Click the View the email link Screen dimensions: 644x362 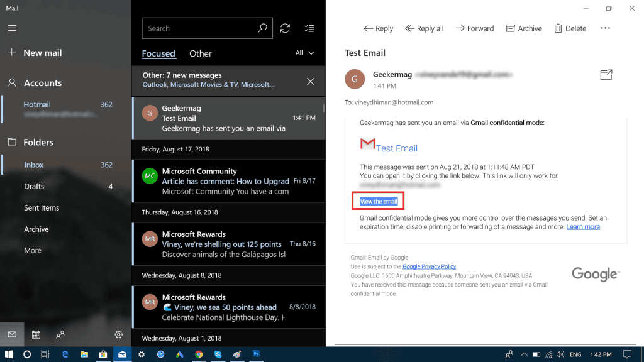(x=378, y=201)
